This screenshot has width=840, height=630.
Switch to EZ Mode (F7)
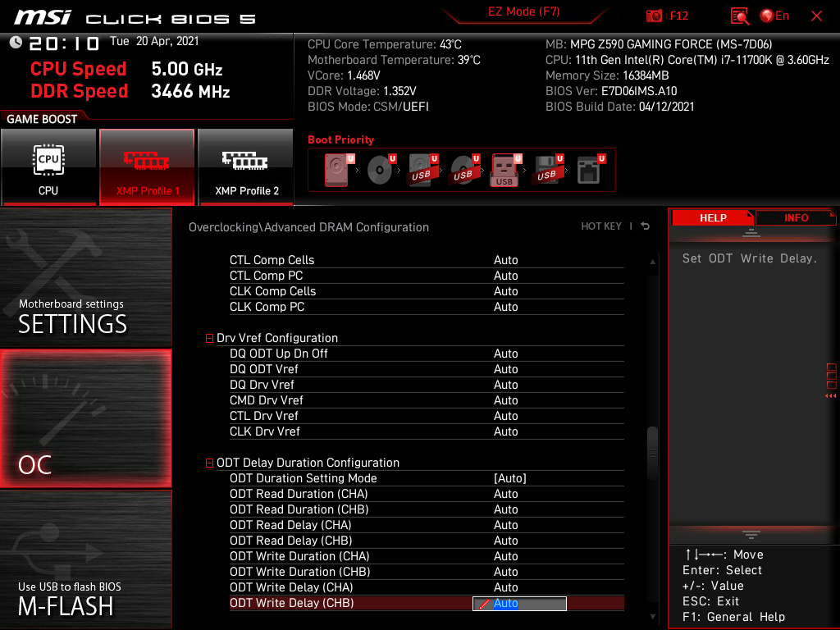[x=524, y=11]
